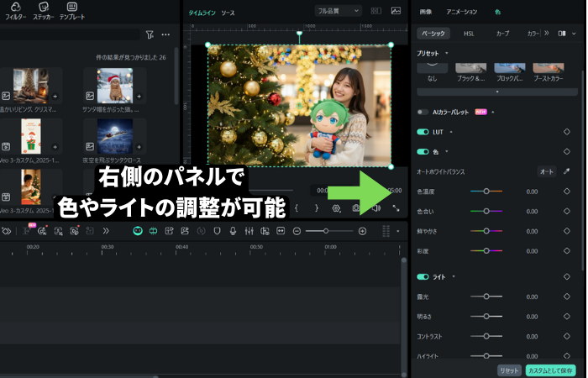Open the Filters tab icon

pyautogui.click(x=15, y=7)
